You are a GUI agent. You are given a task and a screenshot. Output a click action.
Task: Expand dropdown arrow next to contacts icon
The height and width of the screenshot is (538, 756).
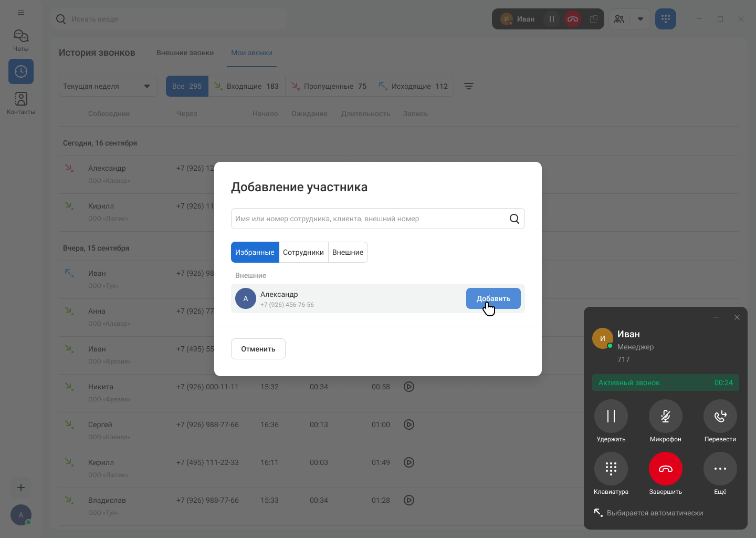click(640, 19)
